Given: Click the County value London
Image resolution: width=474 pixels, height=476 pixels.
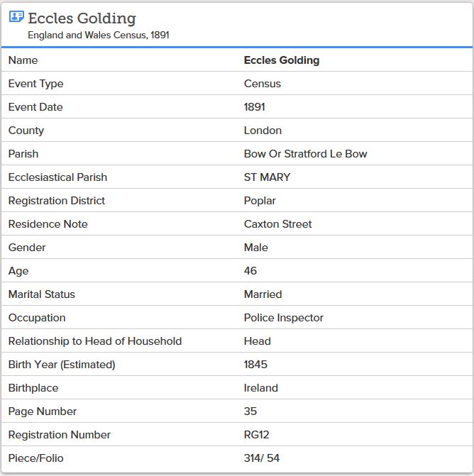Looking at the screenshot, I should tap(263, 131).
